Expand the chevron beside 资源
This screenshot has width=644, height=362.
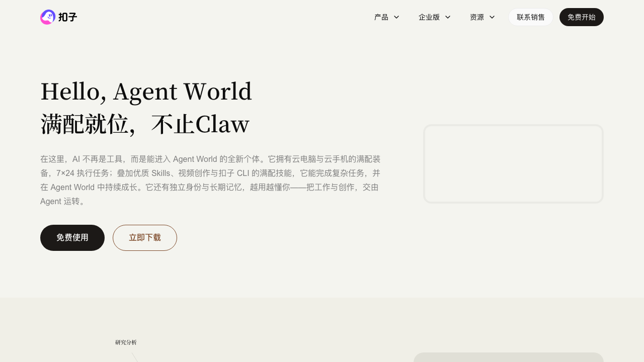[x=492, y=17]
